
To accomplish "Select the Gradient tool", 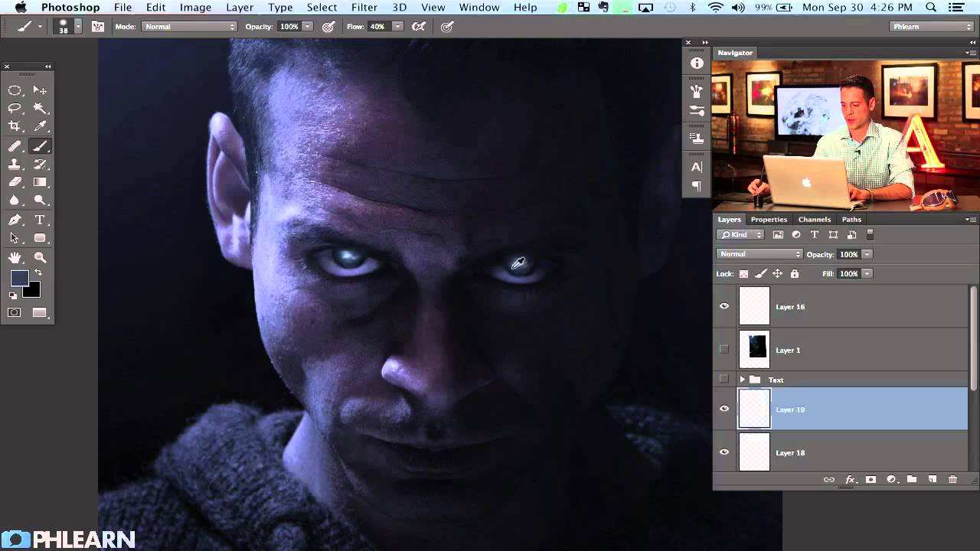I will [41, 182].
